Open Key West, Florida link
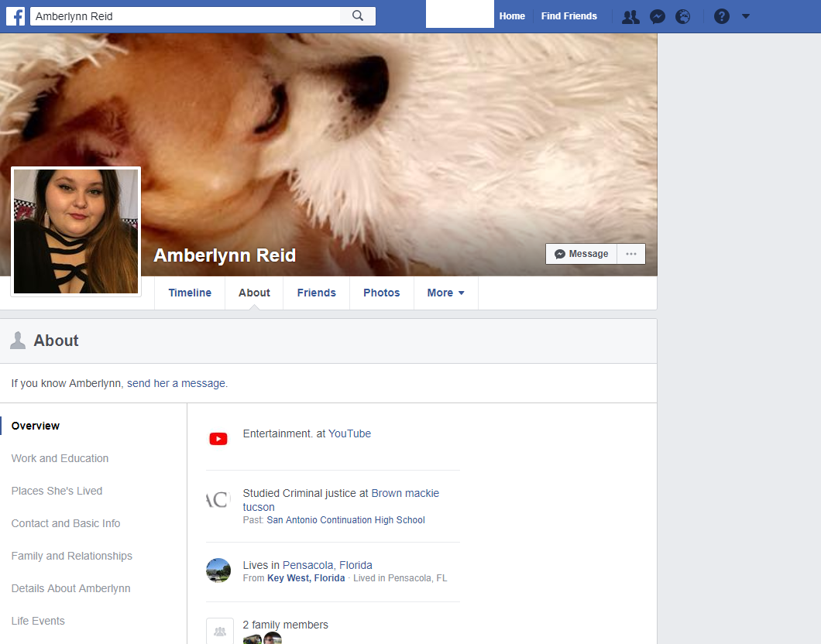The image size is (821, 644). click(306, 578)
